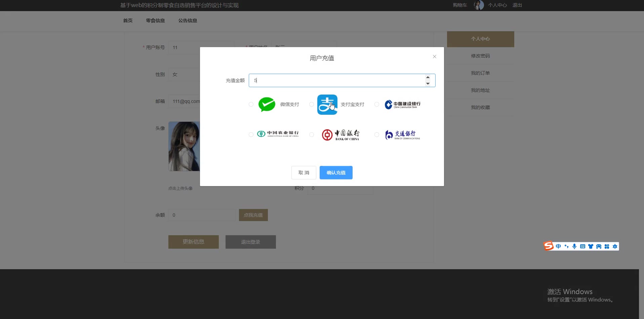Click the WeChat Pay green logo
644x319 pixels.
pyautogui.click(x=267, y=104)
